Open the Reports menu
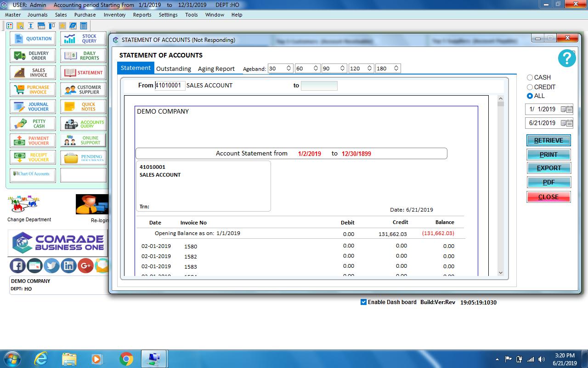This screenshot has height=368, width=588. [x=142, y=15]
